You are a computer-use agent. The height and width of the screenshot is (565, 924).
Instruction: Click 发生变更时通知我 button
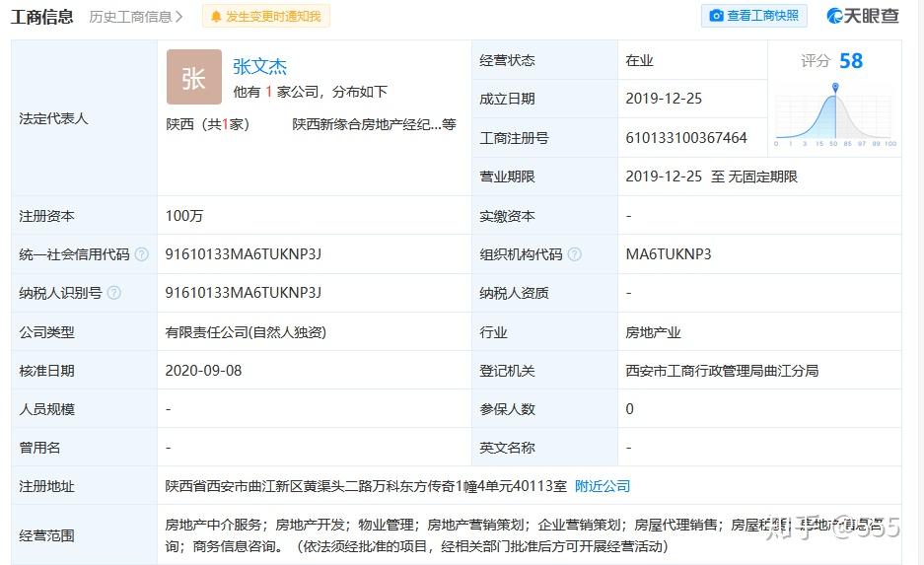click(266, 17)
